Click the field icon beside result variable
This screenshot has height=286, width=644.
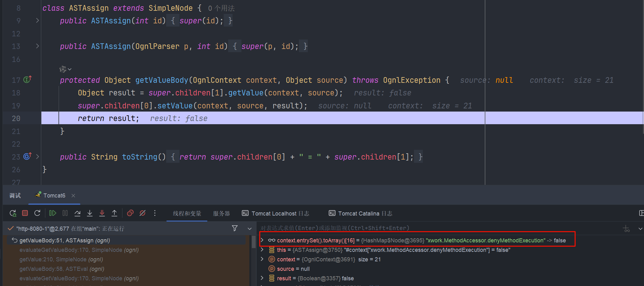tap(272, 278)
